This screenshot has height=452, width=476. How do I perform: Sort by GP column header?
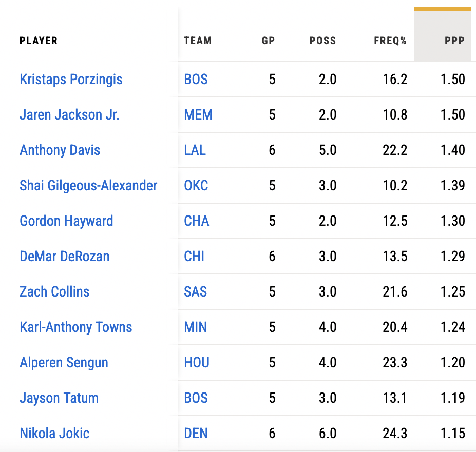click(x=268, y=41)
